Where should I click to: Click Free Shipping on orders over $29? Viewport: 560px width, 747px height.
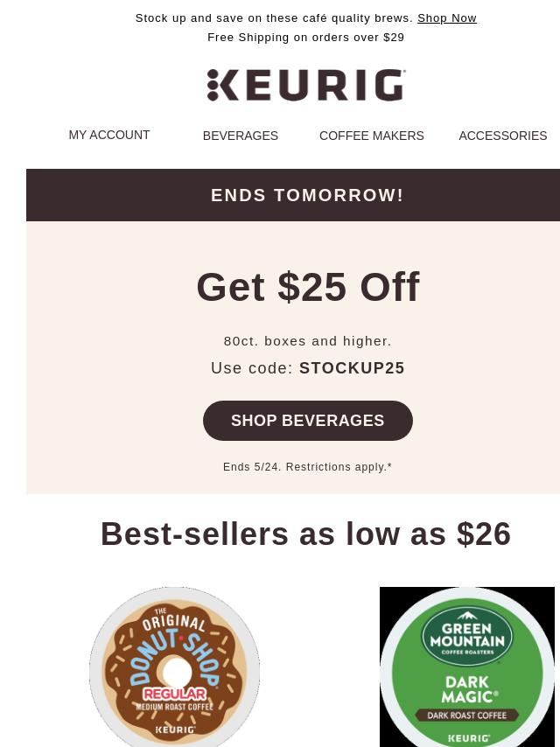point(305,37)
